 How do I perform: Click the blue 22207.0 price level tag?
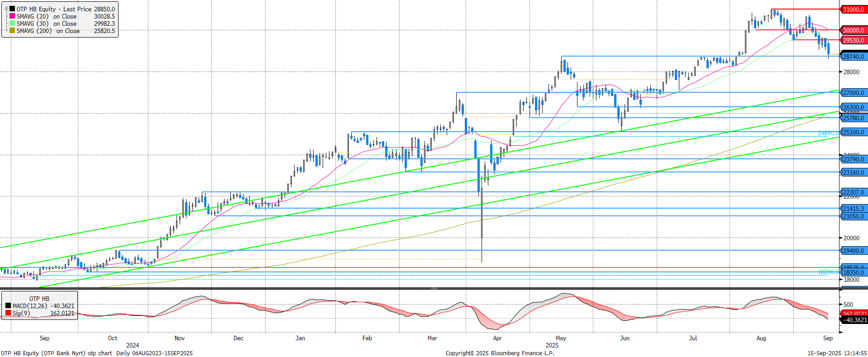click(853, 192)
